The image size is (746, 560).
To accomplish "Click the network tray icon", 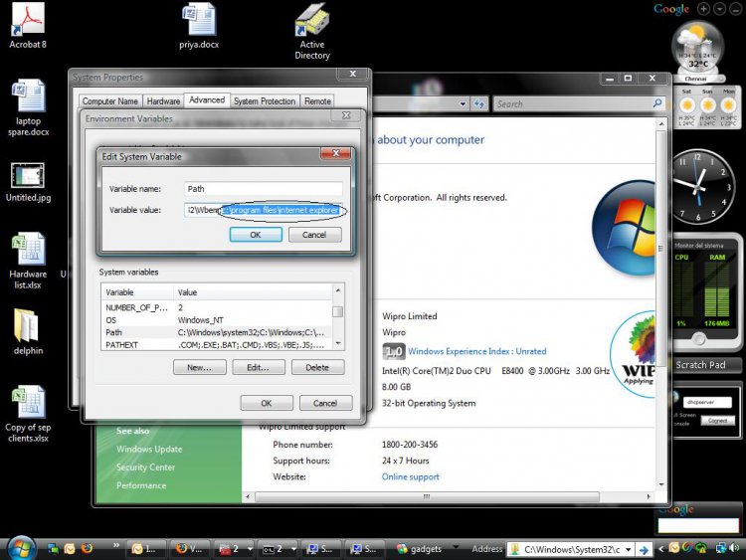I will click(721, 548).
